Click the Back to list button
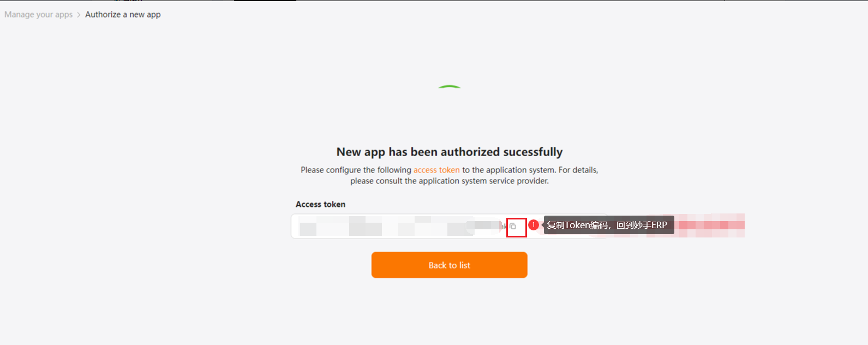The width and height of the screenshot is (868, 345). (450, 265)
